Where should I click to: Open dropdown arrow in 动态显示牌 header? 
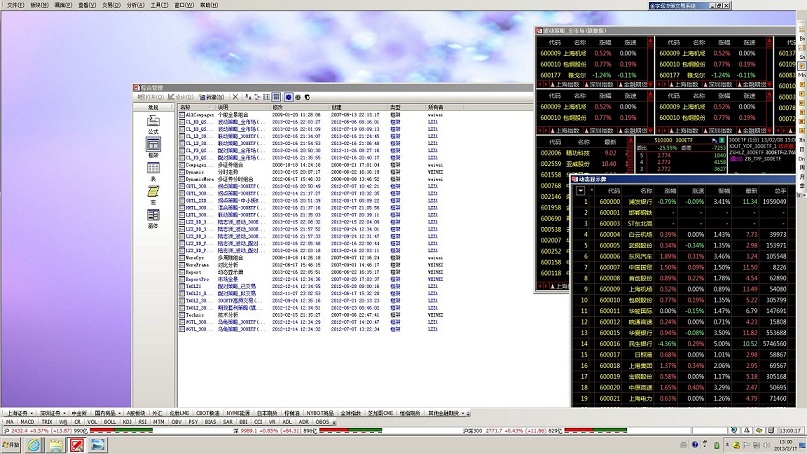(580, 190)
